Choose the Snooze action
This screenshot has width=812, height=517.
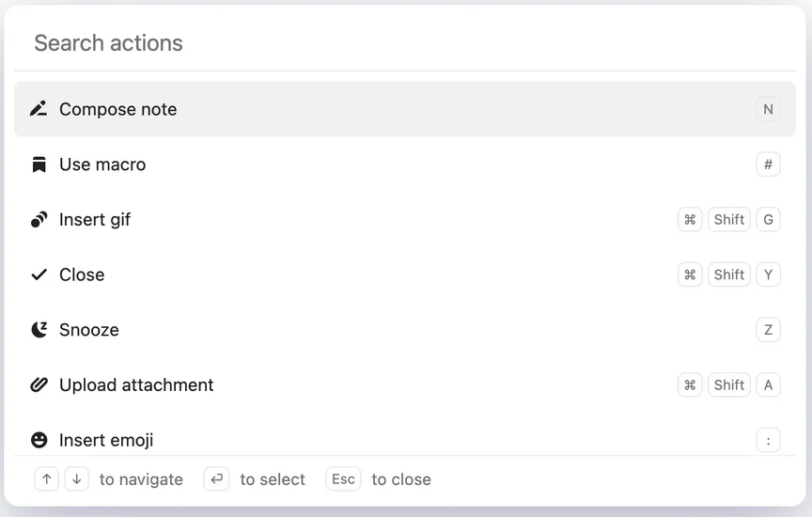point(89,330)
